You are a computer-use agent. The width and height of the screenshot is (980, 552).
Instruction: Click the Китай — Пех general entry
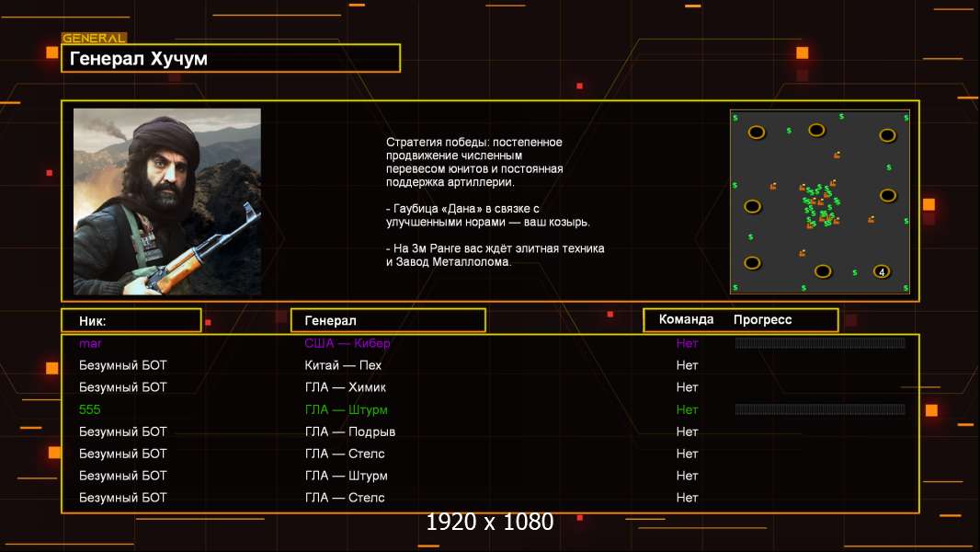point(343,365)
